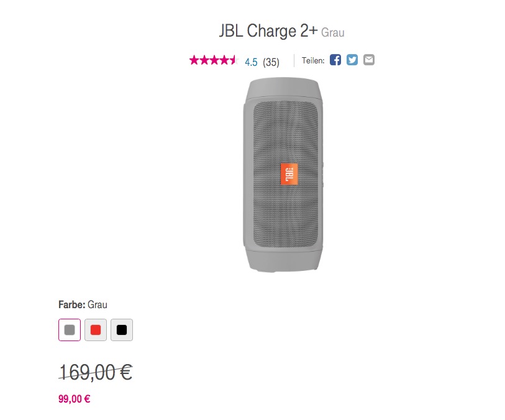This screenshot has width=505, height=420.
Task: Pick the black color swatch
Action: (x=122, y=330)
